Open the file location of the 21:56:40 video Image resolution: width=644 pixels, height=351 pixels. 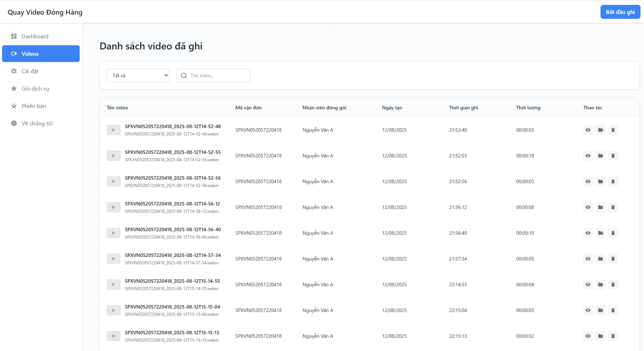601,233
